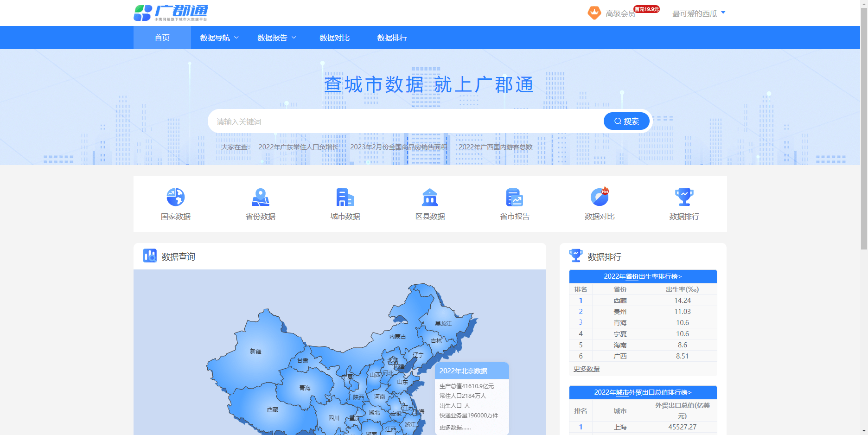Expand the 数据导航 dropdown menu
Screen dimensions: 868x435
coord(219,38)
